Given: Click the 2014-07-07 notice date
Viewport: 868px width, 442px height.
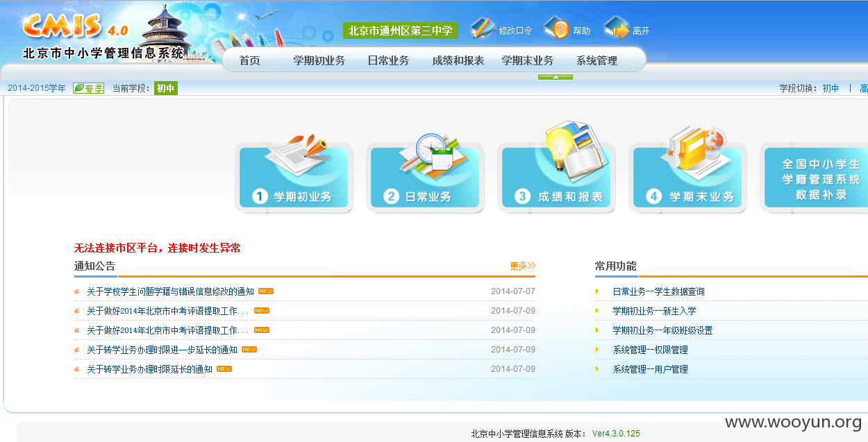Looking at the screenshot, I should coord(513,291).
